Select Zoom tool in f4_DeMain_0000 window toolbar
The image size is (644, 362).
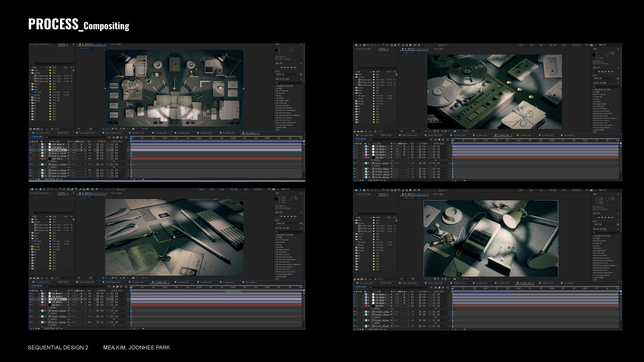click(x=368, y=45)
